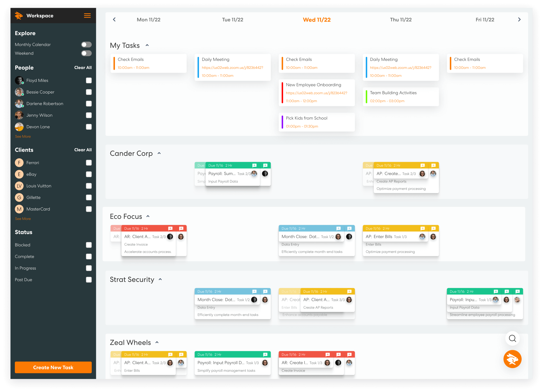Open Zoom link in New Employee Onboarding

[316, 93]
